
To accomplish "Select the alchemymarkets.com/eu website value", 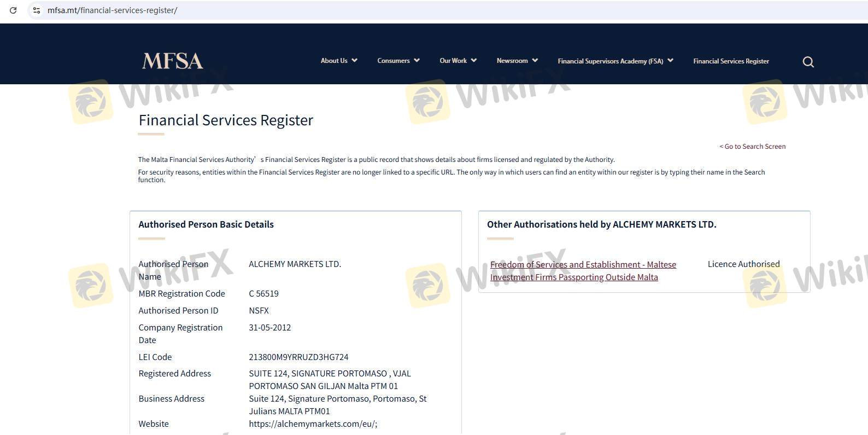I will pyautogui.click(x=313, y=424).
